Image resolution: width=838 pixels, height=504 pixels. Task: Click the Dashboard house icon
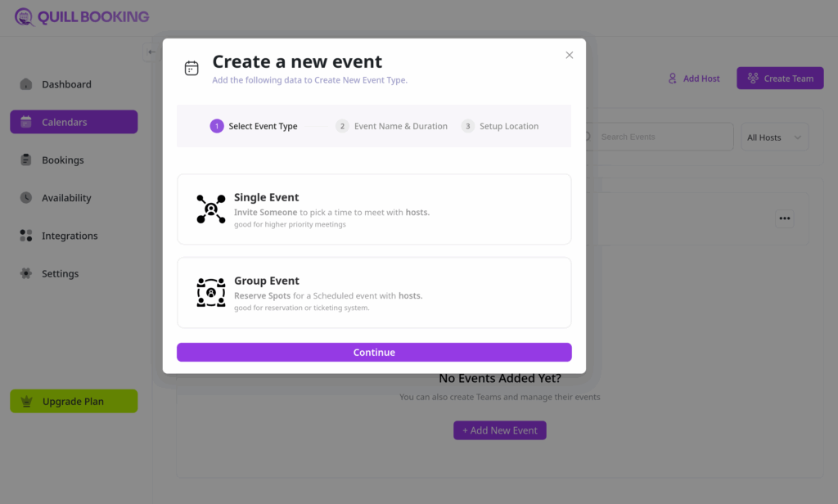[x=26, y=84]
